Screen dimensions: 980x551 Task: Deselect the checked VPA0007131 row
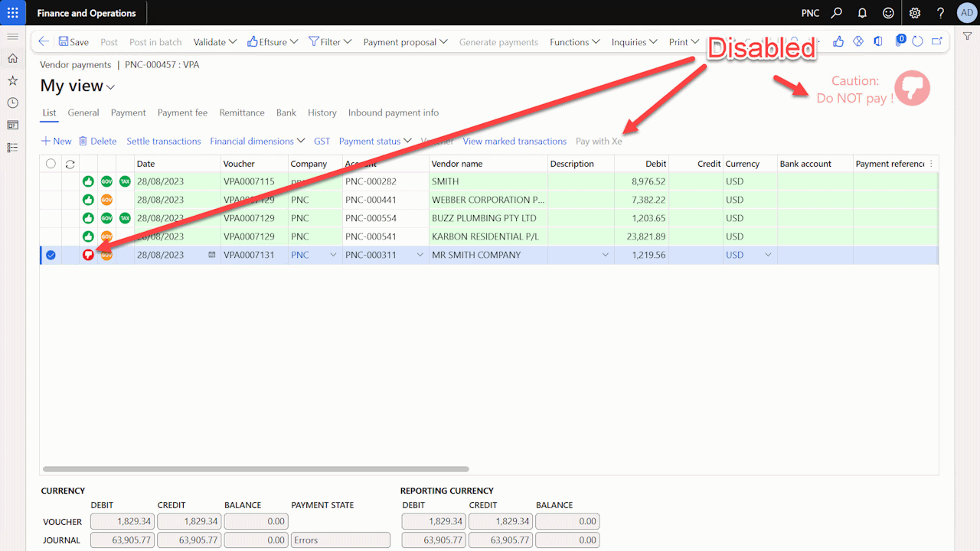tap(51, 255)
